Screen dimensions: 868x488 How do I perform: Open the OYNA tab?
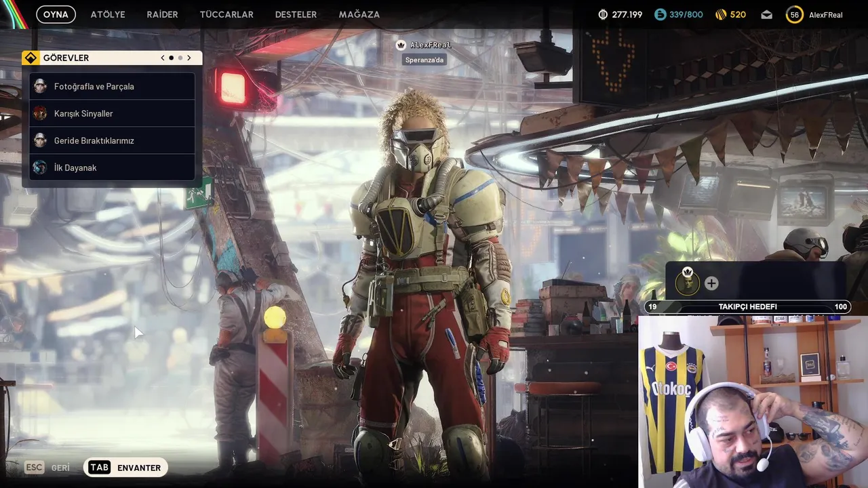[x=56, y=14]
